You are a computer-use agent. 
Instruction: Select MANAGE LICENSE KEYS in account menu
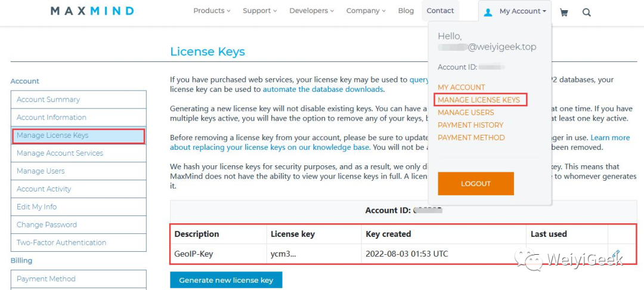tap(479, 100)
